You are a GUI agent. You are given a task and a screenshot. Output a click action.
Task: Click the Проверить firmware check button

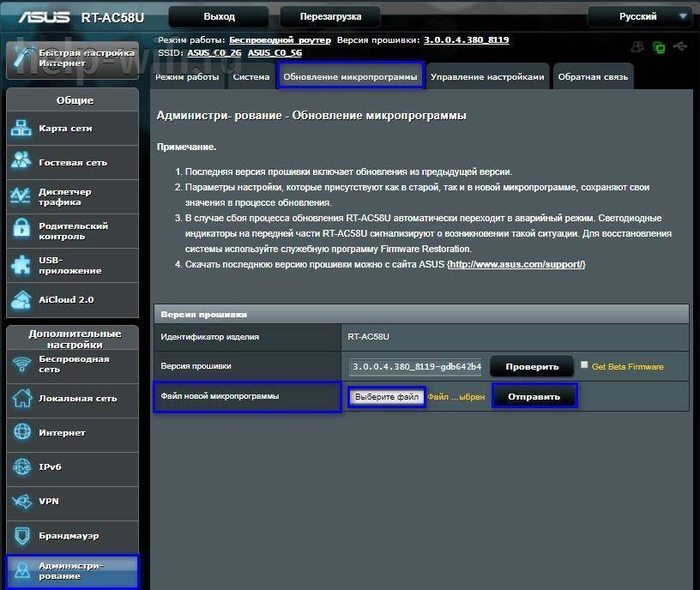[x=532, y=367]
